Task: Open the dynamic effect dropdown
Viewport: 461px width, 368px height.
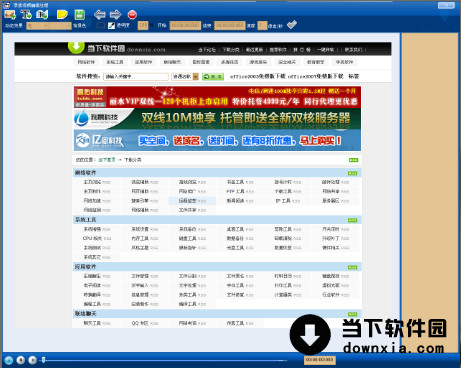Action: click(x=49, y=26)
